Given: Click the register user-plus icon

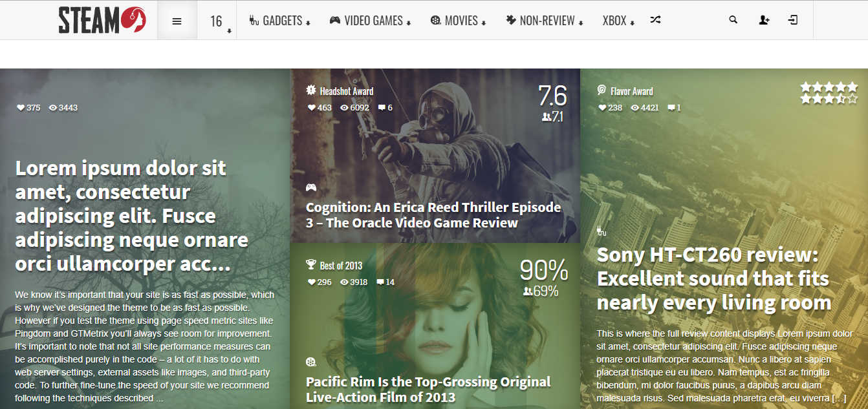Looking at the screenshot, I should [764, 20].
